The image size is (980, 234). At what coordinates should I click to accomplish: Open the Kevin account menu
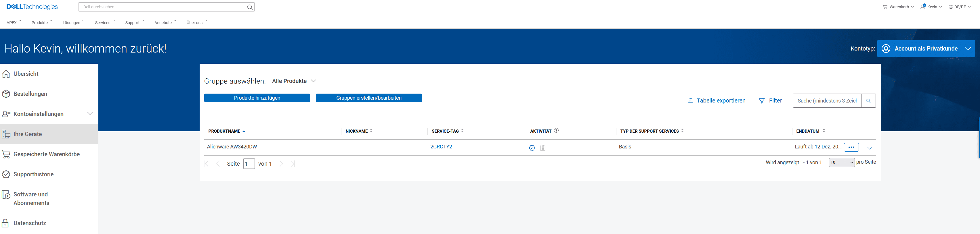pyautogui.click(x=931, y=7)
